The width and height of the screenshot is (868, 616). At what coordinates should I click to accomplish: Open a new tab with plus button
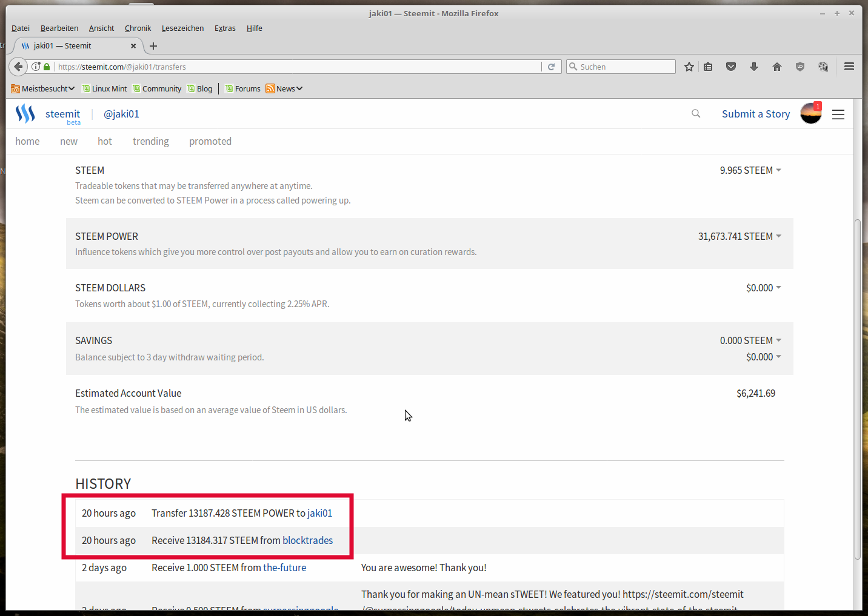point(153,46)
